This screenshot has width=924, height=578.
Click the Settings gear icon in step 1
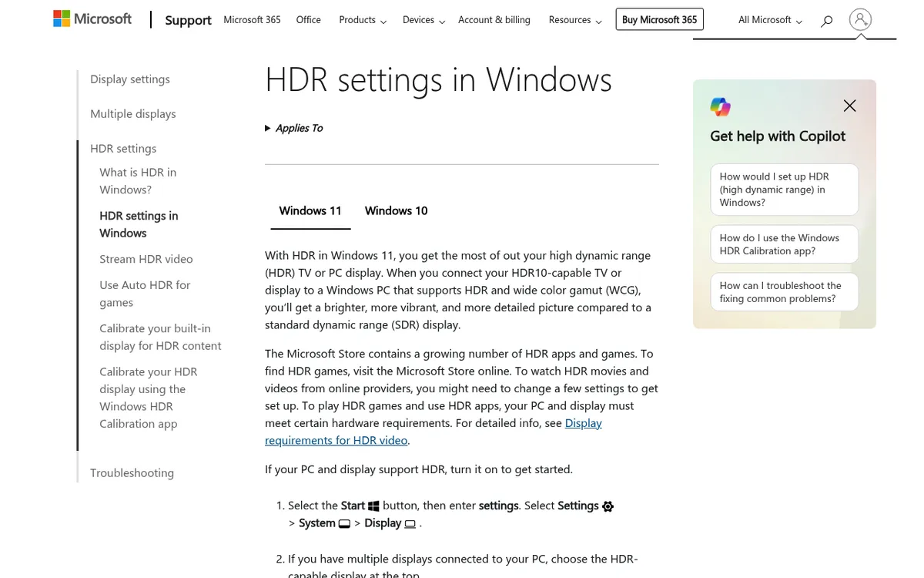[x=608, y=506]
